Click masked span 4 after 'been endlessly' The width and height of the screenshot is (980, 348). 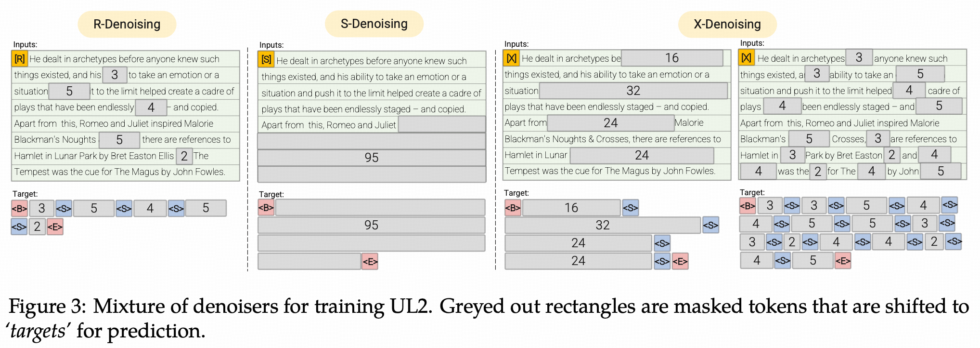151,107
